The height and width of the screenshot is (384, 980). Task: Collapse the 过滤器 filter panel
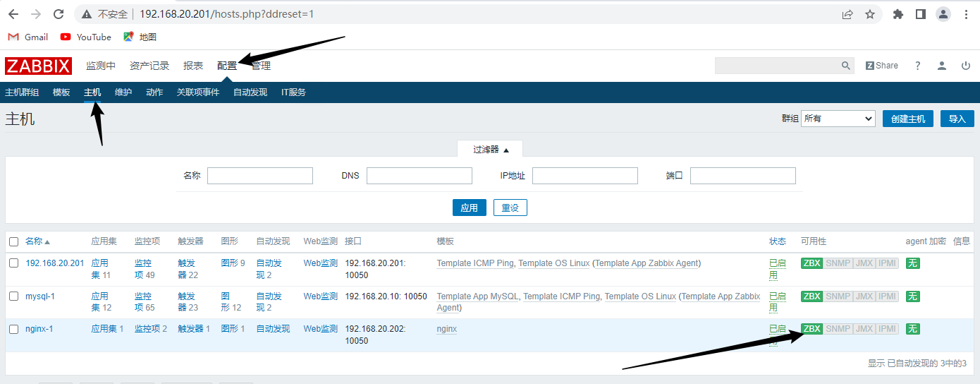[x=491, y=150]
